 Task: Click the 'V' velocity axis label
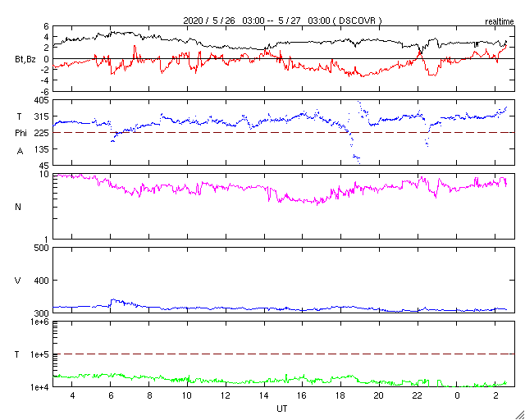click(18, 281)
